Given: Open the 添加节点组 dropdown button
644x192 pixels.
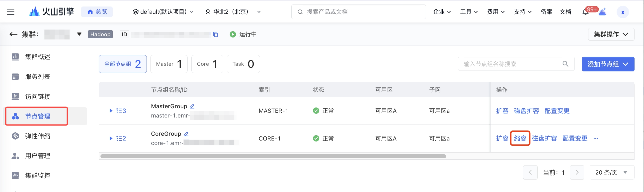Looking at the screenshot, I should click(608, 64).
